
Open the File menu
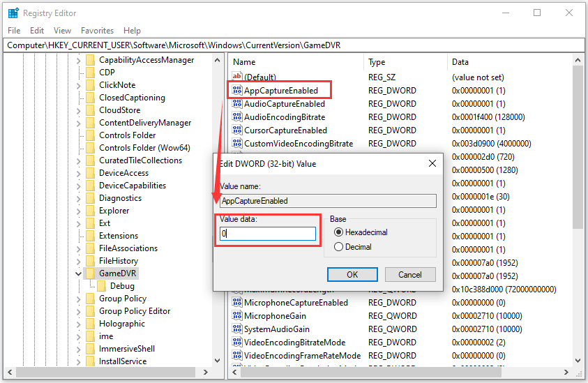coord(14,31)
